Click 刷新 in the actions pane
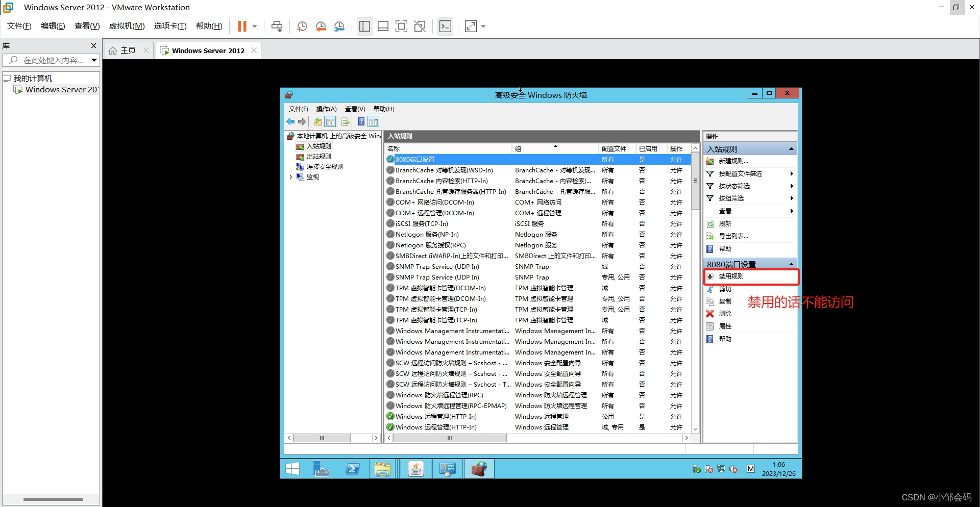980x507 pixels. (725, 223)
